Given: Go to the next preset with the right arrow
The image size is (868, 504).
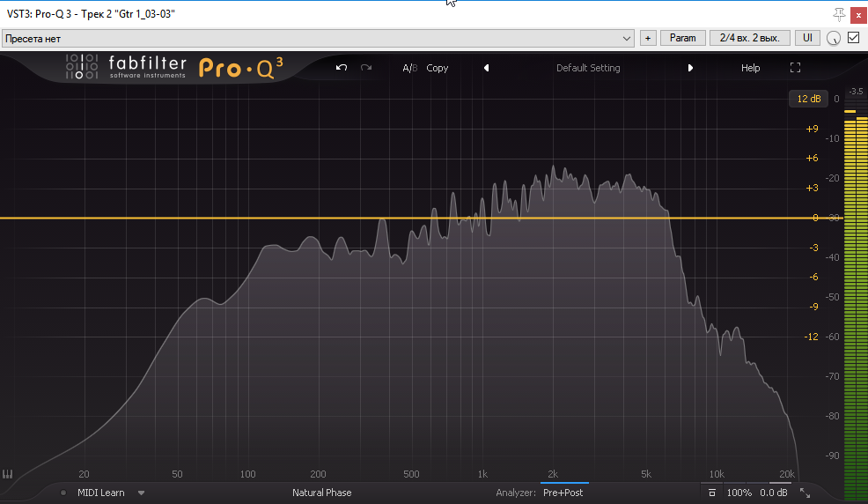Looking at the screenshot, I should coord(690,68).
